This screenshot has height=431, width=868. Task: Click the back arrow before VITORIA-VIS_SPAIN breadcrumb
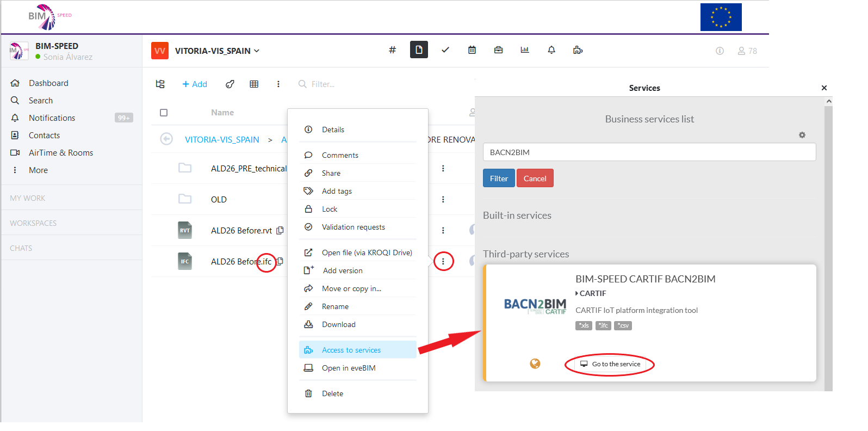[166, 139]
